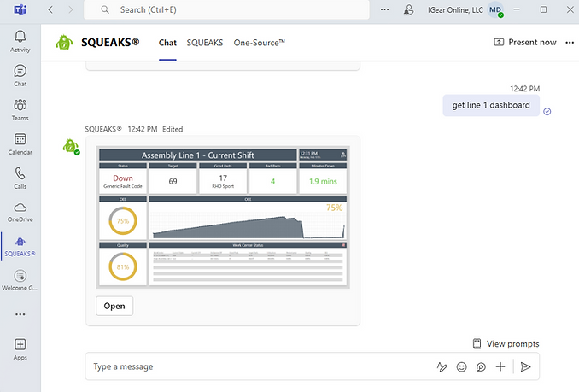Switch to the SQUEAKS tab

point(205,42)
